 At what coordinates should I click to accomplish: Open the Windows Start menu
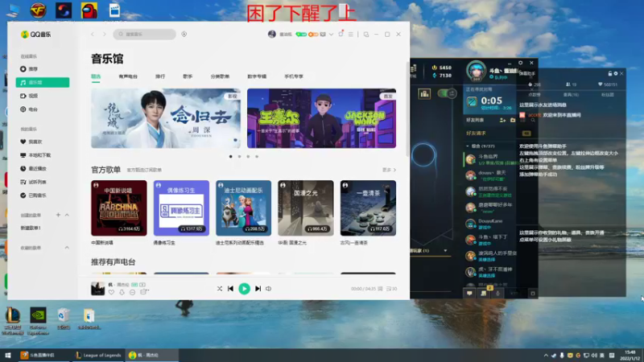tap(8, 355)
